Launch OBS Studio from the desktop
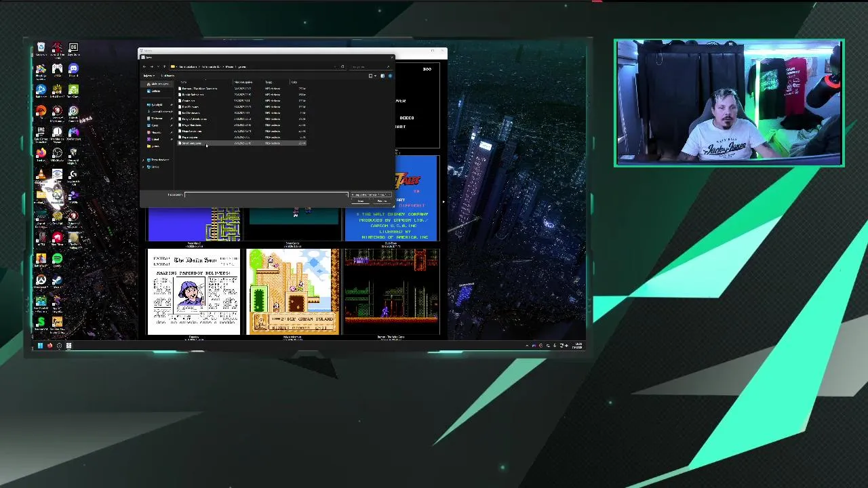The image size is (868, 488). [57, 153]
